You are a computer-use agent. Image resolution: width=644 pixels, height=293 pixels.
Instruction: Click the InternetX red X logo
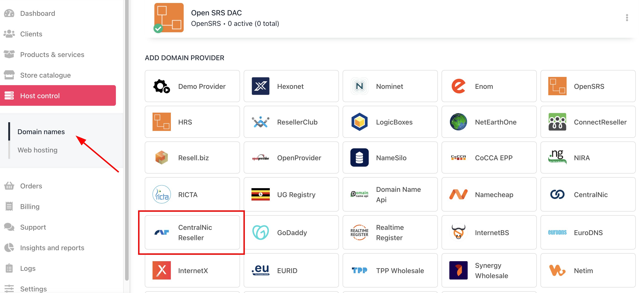pos(161,271)
